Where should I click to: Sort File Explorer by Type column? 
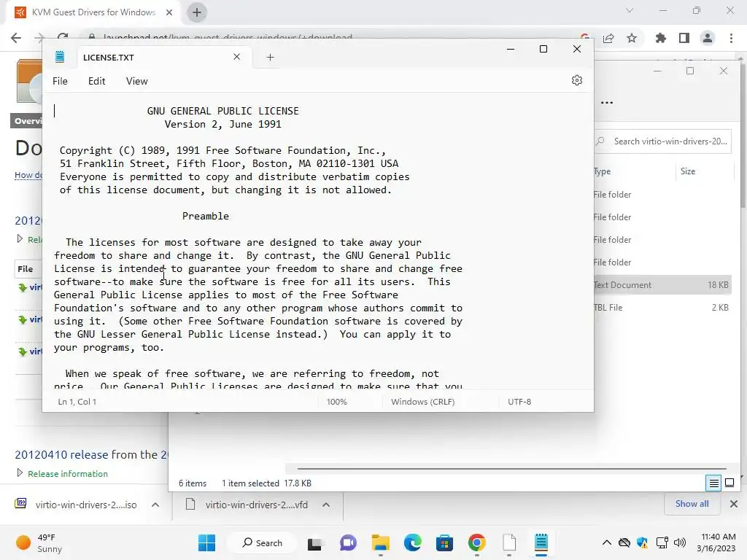point(602,171)
